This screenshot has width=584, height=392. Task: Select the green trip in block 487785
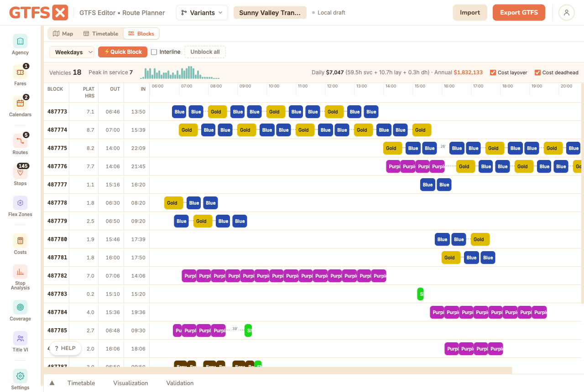point(248,330)
